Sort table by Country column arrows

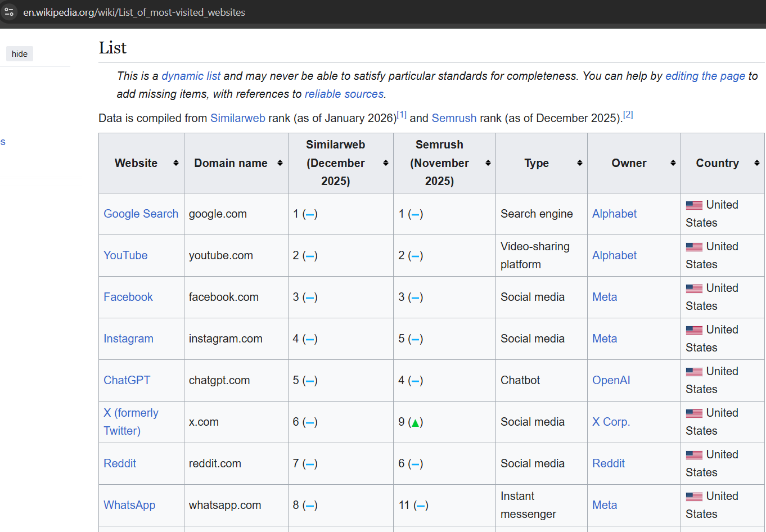click(x=757, y=163)
